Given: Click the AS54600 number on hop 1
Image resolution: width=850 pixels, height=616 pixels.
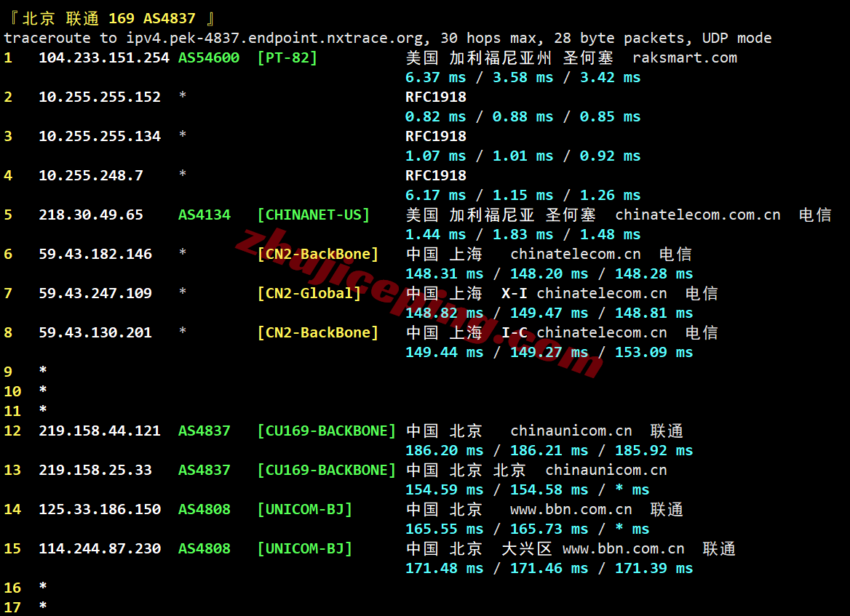Looking at the screenshot, I should pos(209,57).
